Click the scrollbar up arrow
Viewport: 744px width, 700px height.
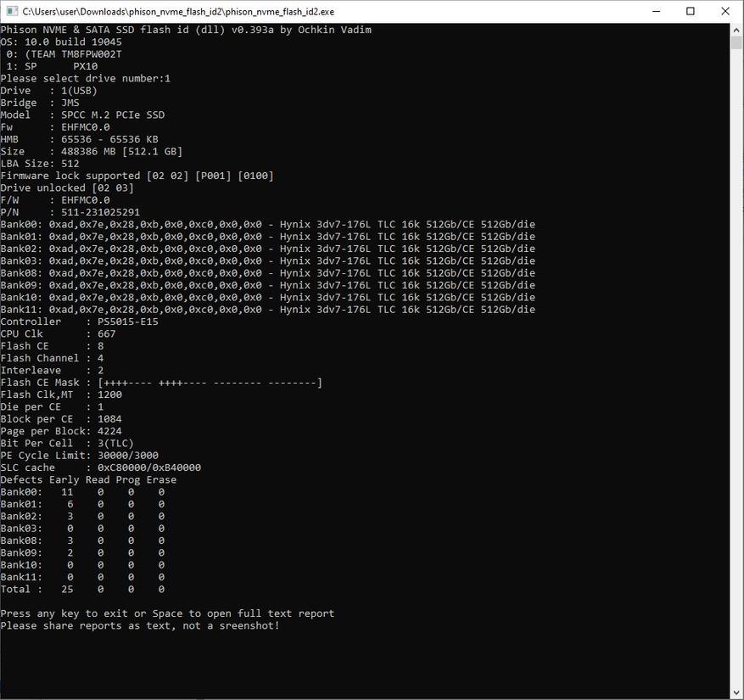[x=736, y=30]
